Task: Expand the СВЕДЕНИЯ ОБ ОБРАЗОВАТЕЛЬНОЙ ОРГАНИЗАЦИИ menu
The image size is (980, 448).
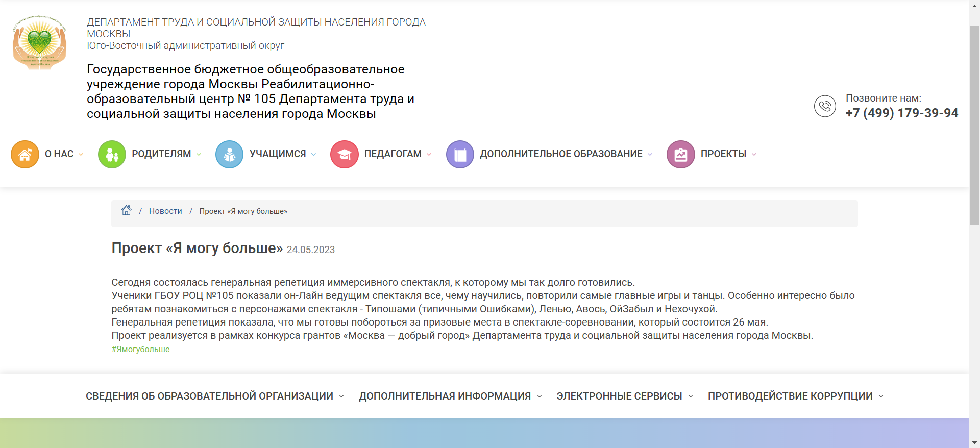Action: (215, 396)
